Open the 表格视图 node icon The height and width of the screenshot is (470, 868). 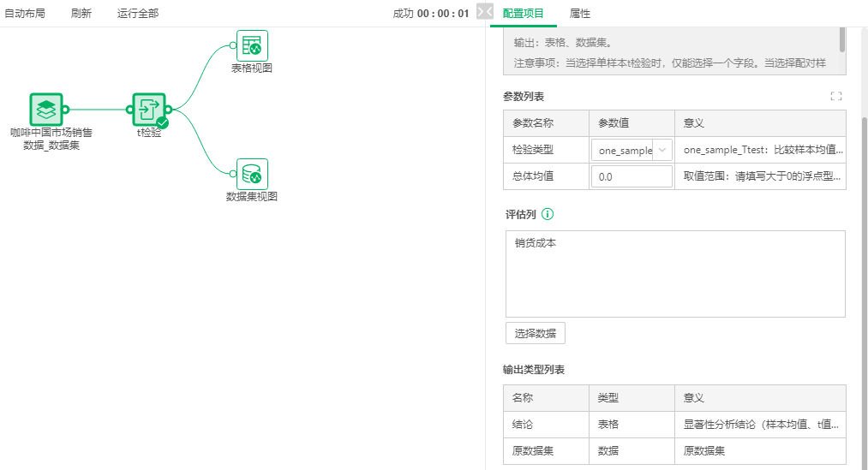[x=252, y=45]
